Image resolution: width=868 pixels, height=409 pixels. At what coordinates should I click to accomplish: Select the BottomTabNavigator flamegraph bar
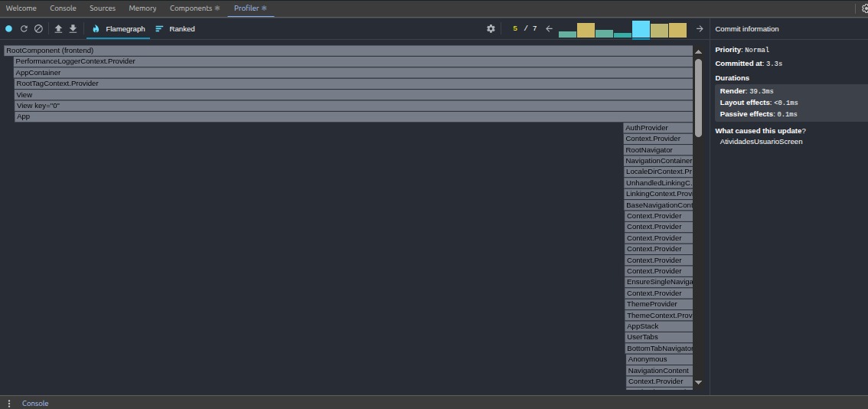[659, 348]
